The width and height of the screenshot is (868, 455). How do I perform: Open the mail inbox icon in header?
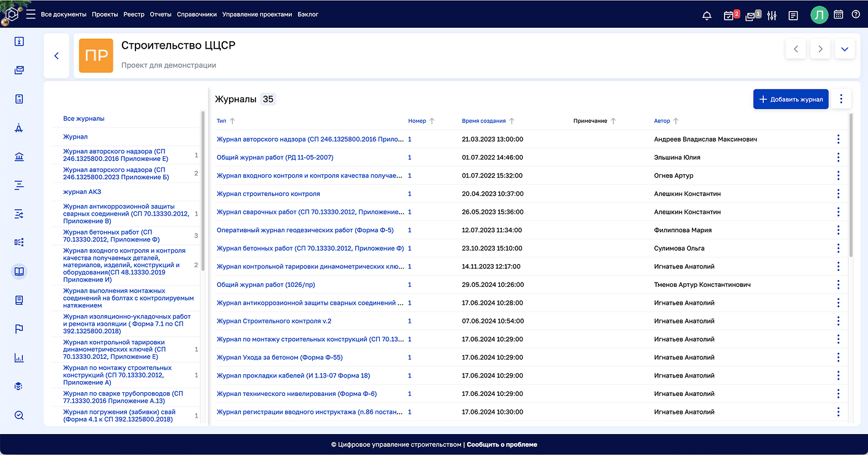(751, 15)
